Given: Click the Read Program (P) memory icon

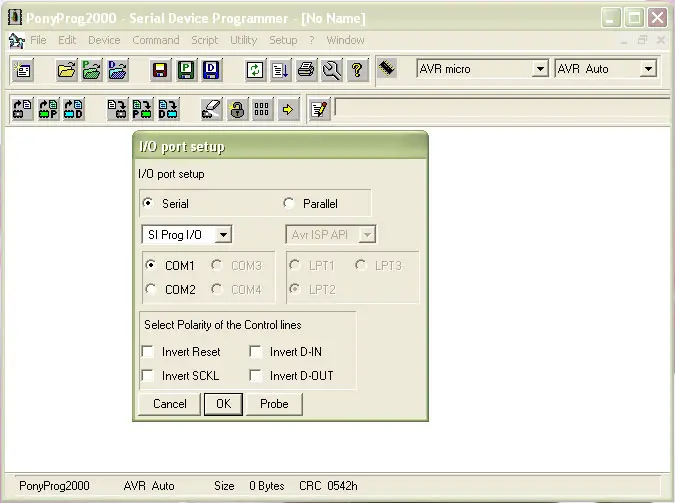Looking at the screenshot, I should [x=48, y=109].
